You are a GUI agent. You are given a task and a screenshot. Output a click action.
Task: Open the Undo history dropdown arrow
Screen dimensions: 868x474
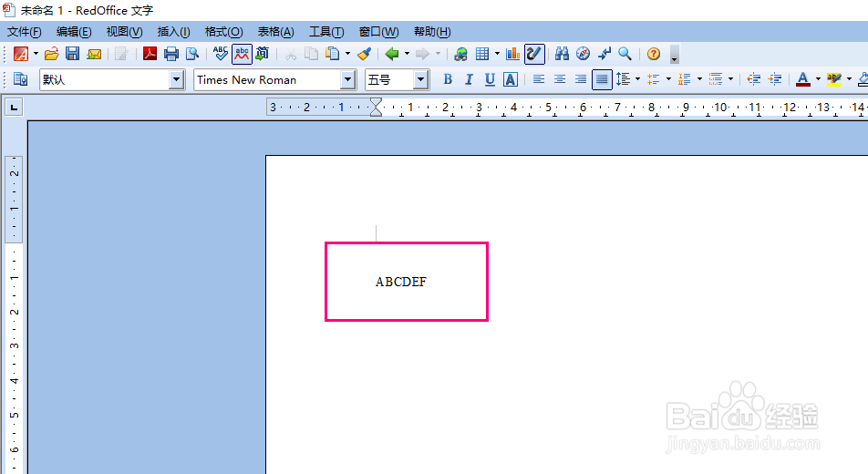[407, 54]
